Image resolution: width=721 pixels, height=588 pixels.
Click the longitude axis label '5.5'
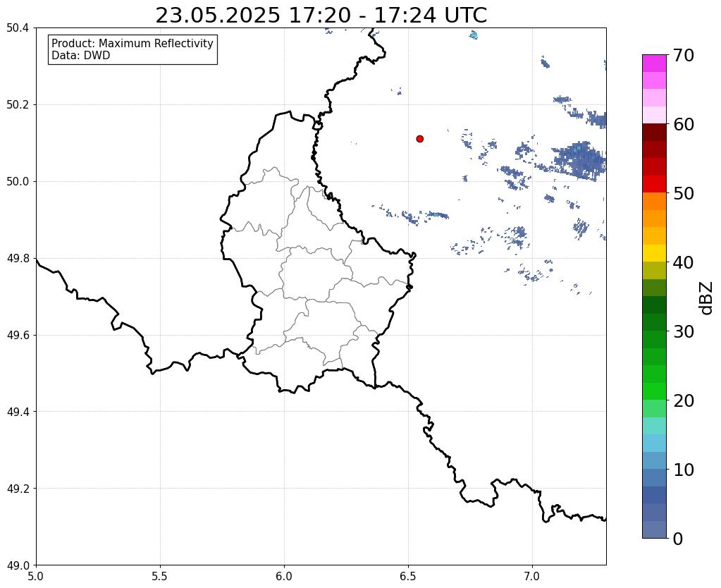point(160,577)
